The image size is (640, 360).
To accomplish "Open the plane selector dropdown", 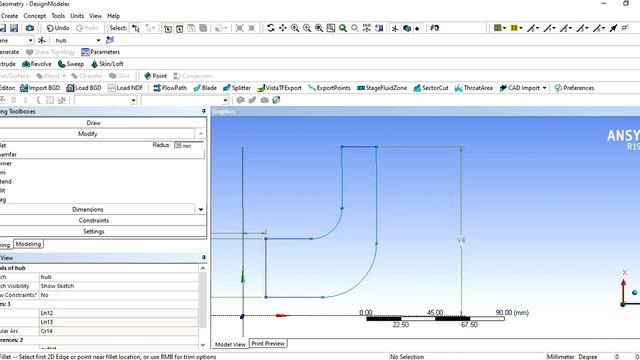I will [x=30, y=40].
